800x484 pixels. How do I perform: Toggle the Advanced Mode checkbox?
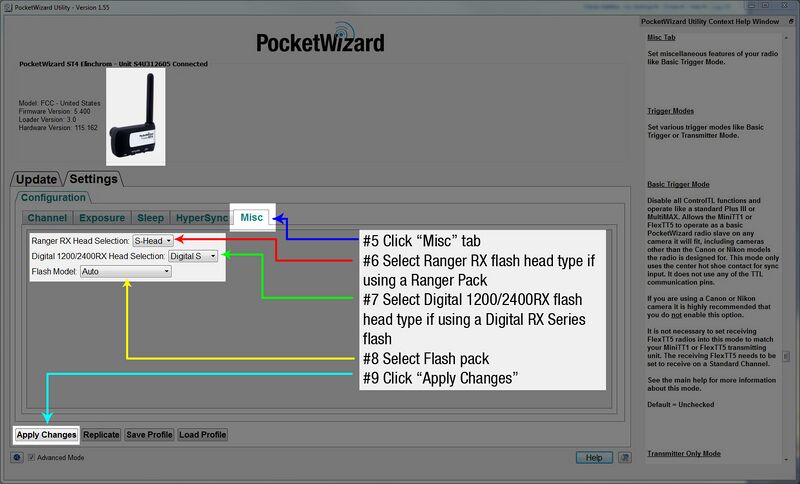click(32, 457)
